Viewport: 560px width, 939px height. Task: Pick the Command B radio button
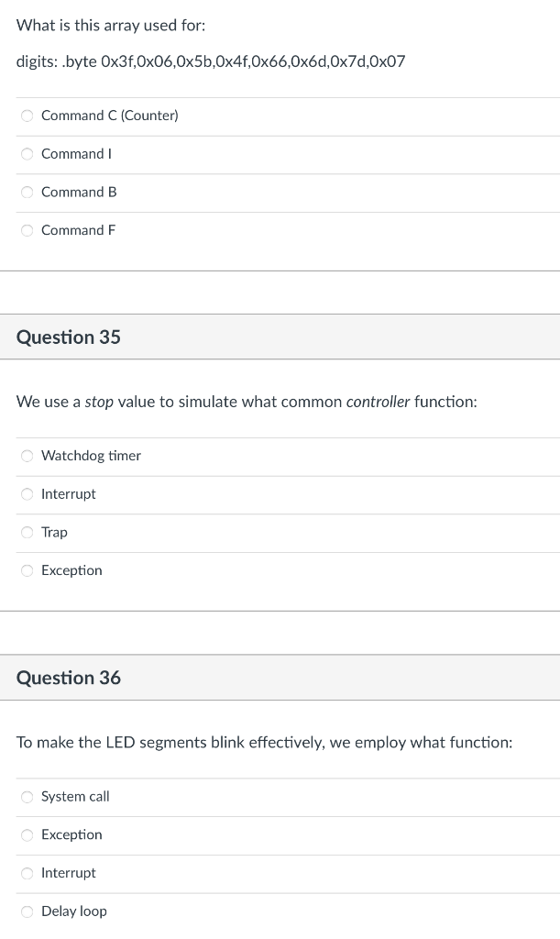(27, 193)
